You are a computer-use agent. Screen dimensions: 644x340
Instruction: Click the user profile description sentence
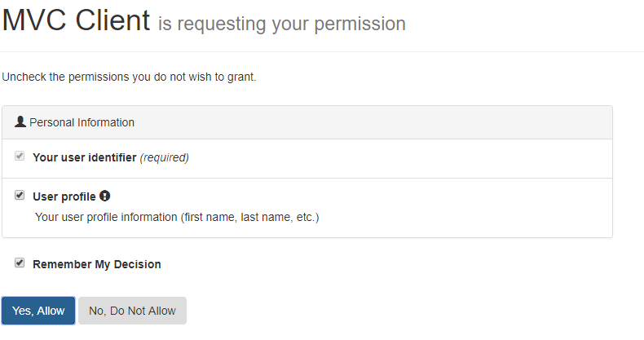[x=177, y=217]
